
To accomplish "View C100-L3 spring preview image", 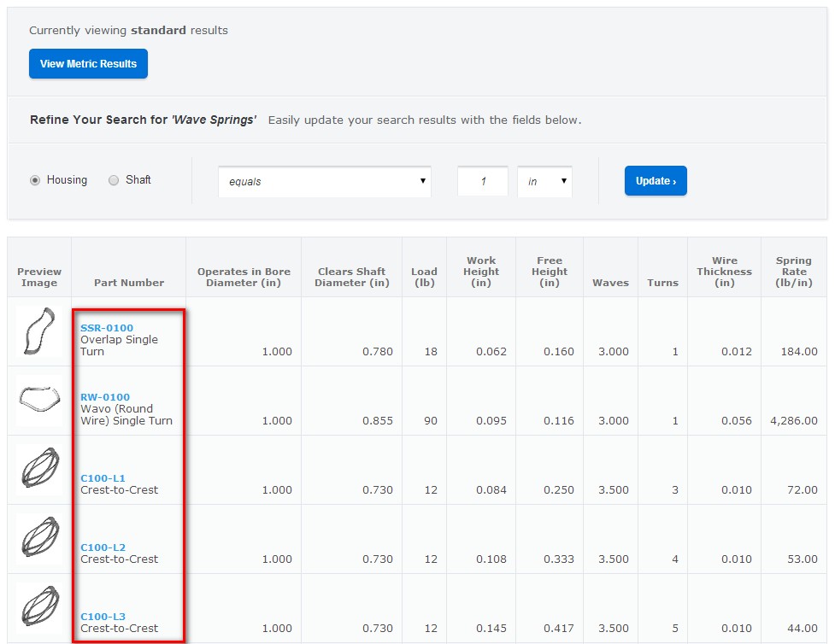I will [x=39, y=606].
